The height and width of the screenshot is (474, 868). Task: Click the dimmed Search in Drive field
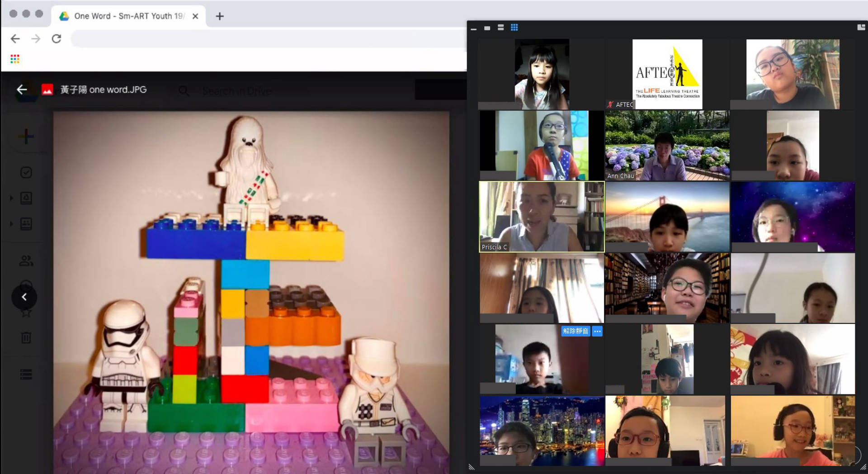point(237,91)
